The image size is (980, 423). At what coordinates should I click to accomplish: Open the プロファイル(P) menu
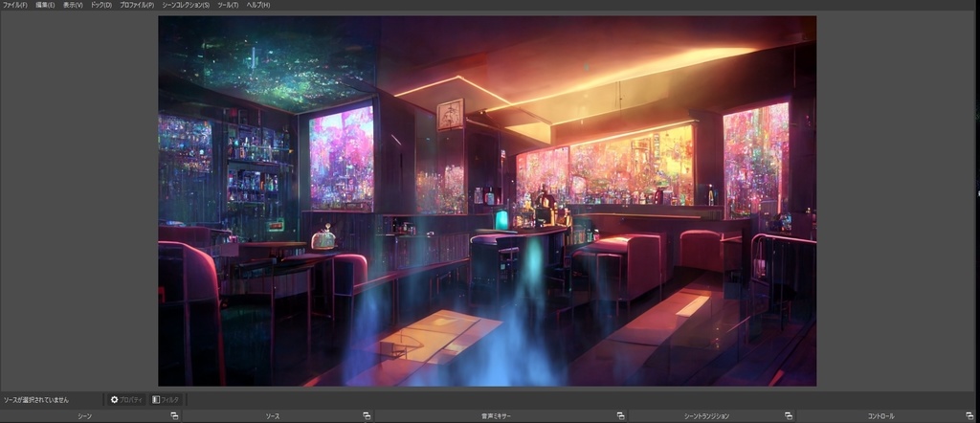point(137,5)
